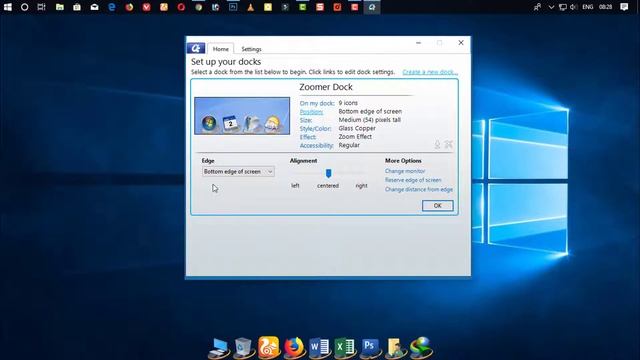Open Task View in the taskbar

[41, 7]
